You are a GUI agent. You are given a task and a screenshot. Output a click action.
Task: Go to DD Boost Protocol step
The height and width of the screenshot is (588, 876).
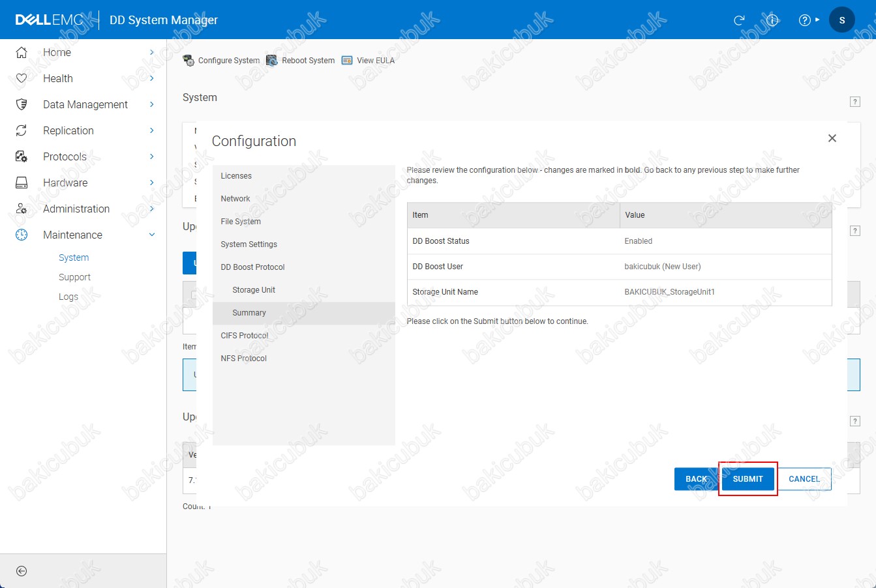pos(304,267)
